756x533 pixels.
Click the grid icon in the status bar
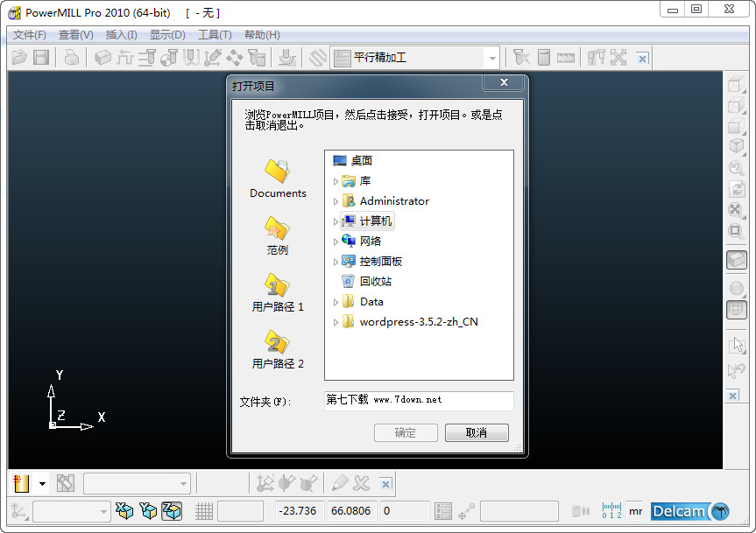coord(204,511)
